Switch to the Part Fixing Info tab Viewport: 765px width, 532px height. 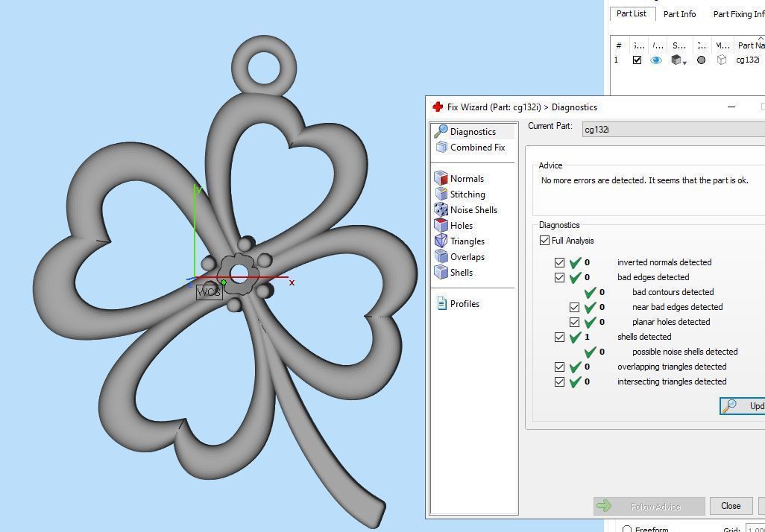[737, 14]
